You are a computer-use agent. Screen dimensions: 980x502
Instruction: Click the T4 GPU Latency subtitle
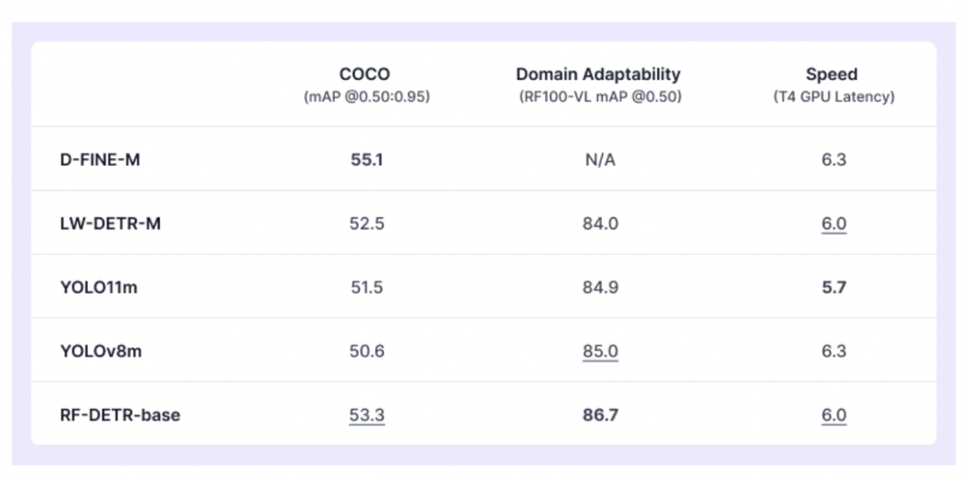coord(833,97)
